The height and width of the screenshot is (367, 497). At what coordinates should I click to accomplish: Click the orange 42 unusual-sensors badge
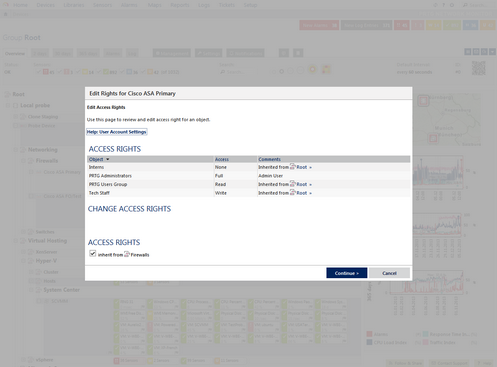(x=488, y=25)
